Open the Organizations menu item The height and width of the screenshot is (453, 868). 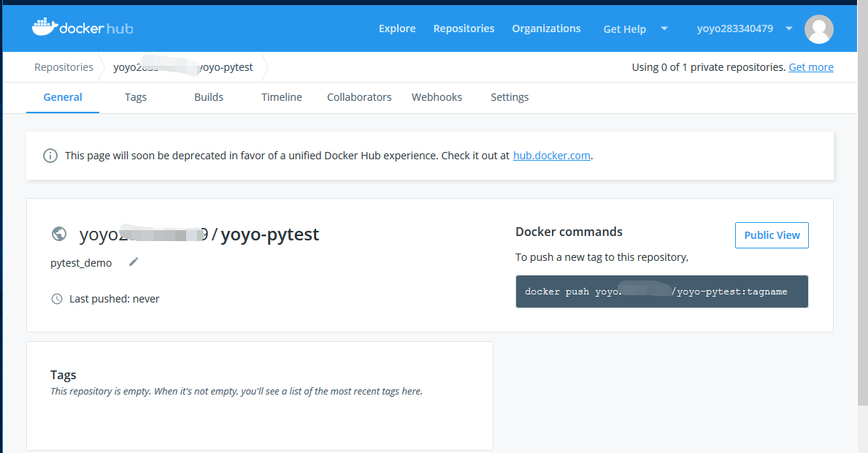pos(546,28)
